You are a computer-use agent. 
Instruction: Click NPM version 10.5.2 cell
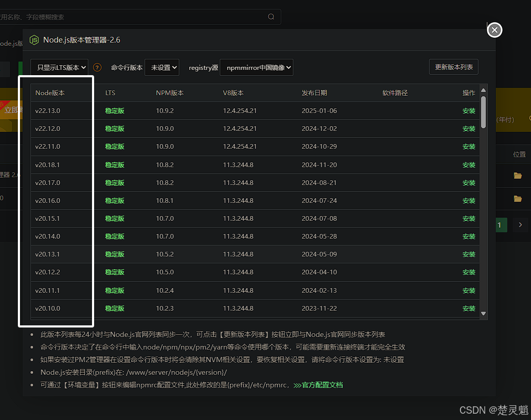tap(165, 254)
